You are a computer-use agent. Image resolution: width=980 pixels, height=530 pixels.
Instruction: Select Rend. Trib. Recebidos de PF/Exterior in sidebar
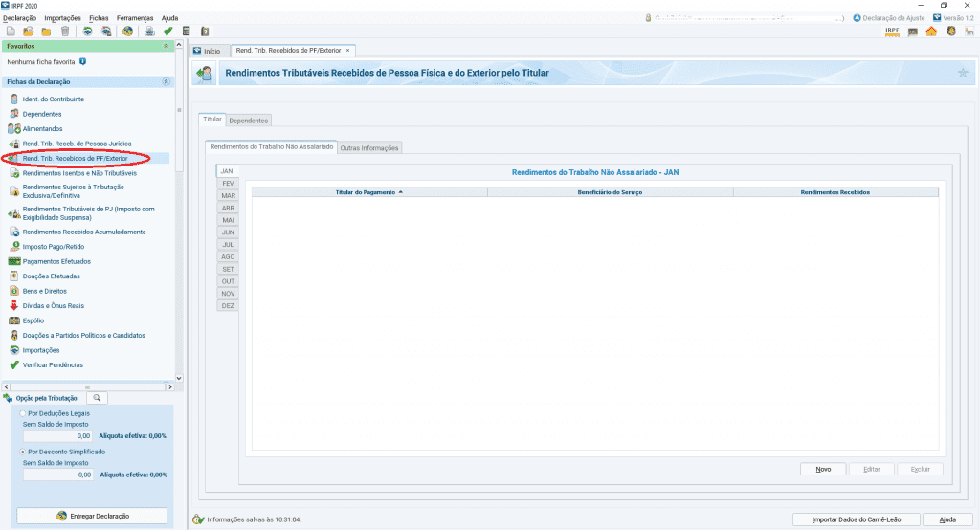coord(75,158)
